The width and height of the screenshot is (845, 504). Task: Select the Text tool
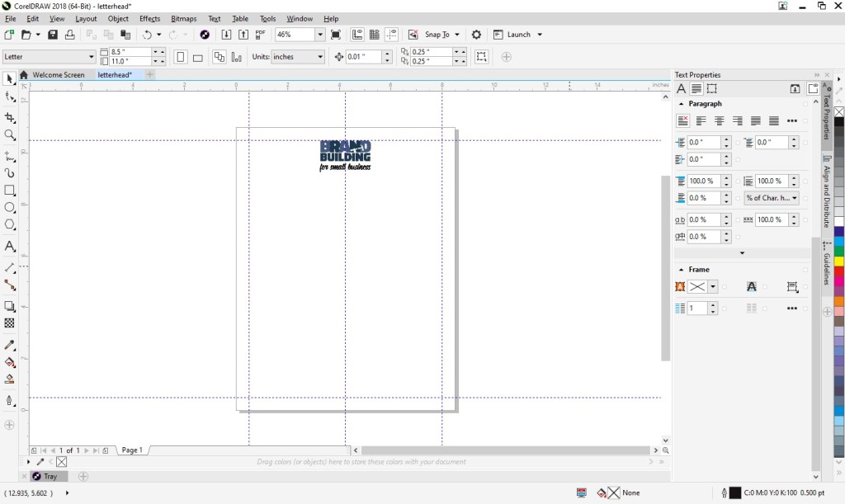[x=10, y=247]
